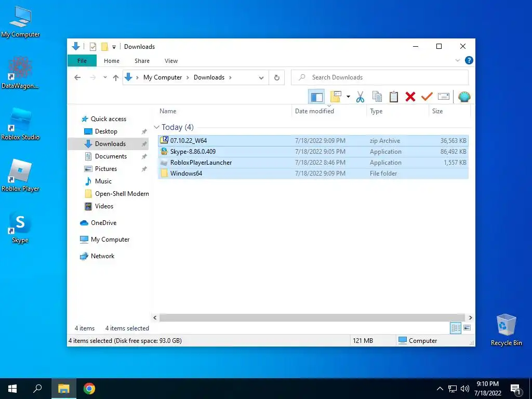
Task: Sort by the Type column header
Action: (x=397, y=111)
